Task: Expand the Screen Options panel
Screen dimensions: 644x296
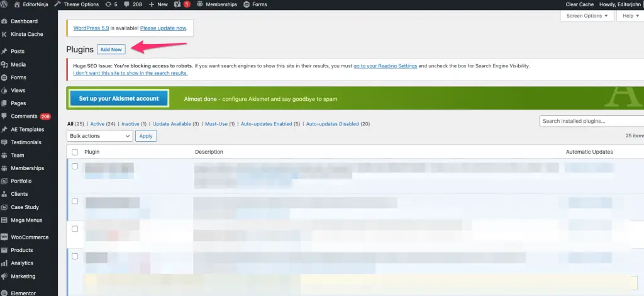Action: pyautogui.click(x=587, y=16)
